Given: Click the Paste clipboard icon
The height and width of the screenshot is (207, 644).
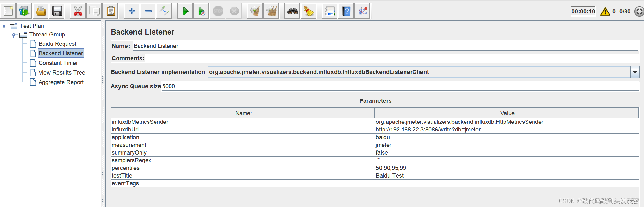Looking at the screenshot, I should (x=111, y=11).
